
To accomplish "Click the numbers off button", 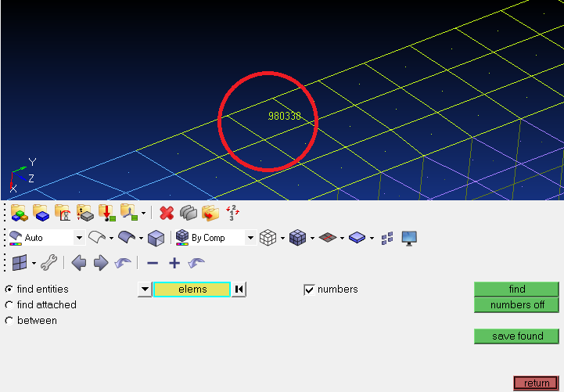I will 516,305.
